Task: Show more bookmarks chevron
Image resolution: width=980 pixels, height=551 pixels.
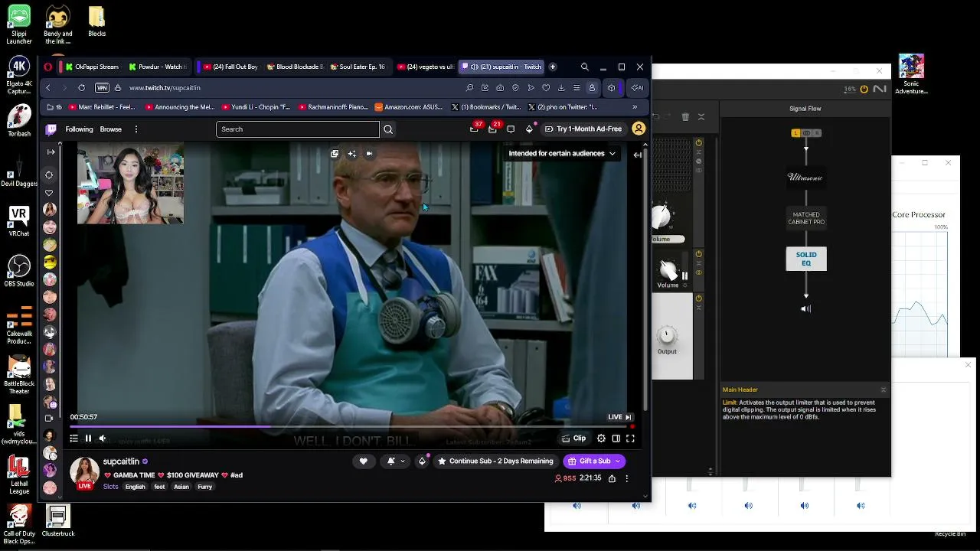Action: (635, 107)
